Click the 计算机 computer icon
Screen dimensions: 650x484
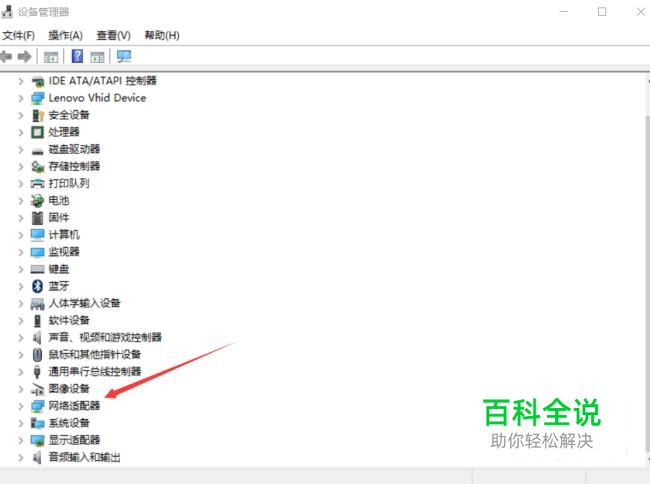click(38, 235)
